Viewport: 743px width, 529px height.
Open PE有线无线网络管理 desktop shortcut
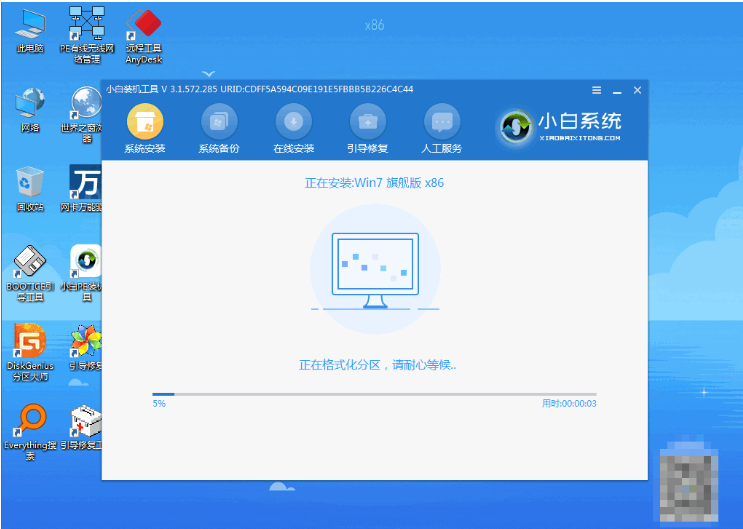pyautogui.click(x=87, y=35)
